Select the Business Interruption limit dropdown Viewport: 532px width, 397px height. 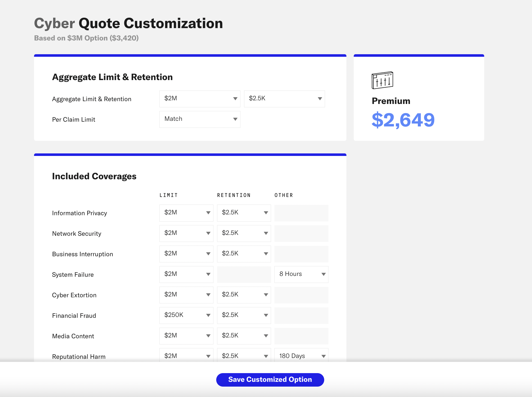(x=186, y=254)
